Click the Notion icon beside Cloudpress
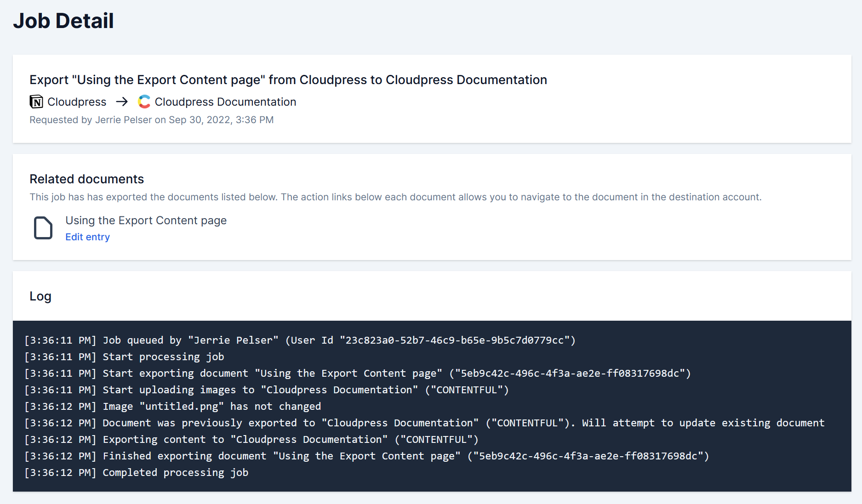This screenshot has height=504, width=862. pos(36,102)
